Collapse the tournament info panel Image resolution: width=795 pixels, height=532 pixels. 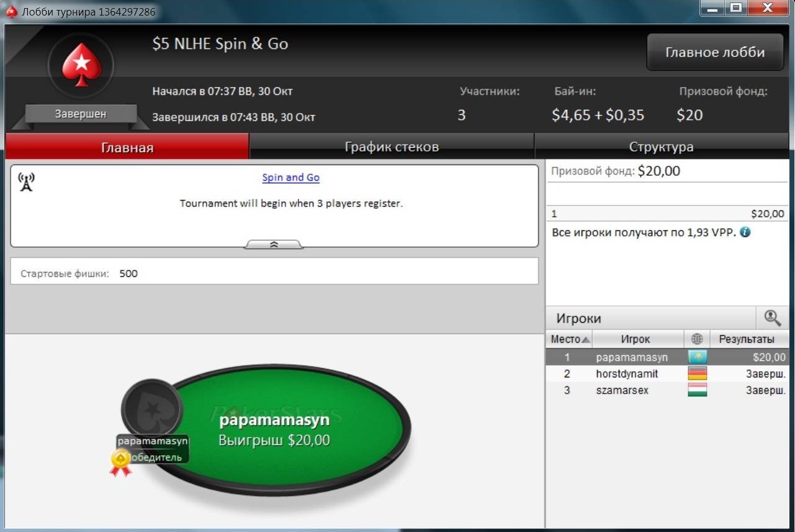pos(274,245)
